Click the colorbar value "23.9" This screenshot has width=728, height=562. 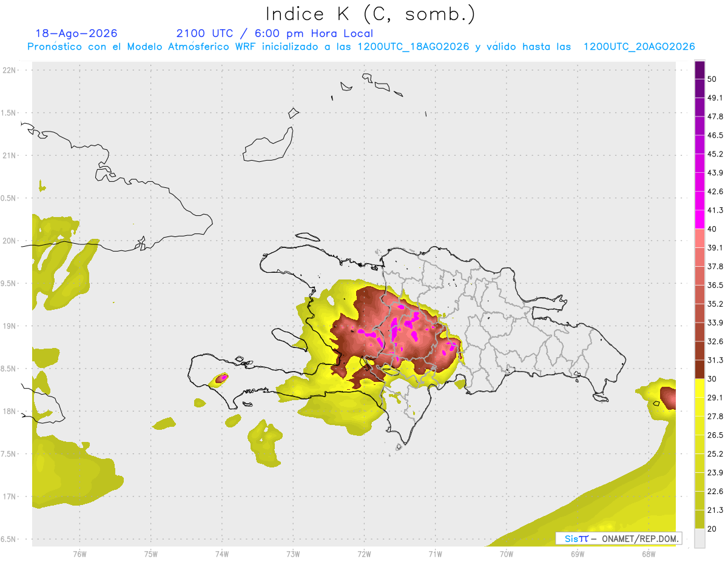pos(715,473)
